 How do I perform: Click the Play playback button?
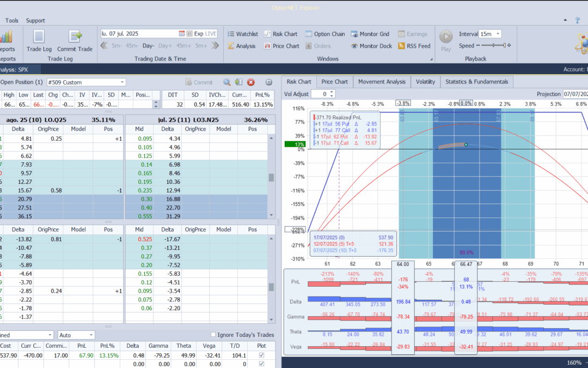pos(446,37)
